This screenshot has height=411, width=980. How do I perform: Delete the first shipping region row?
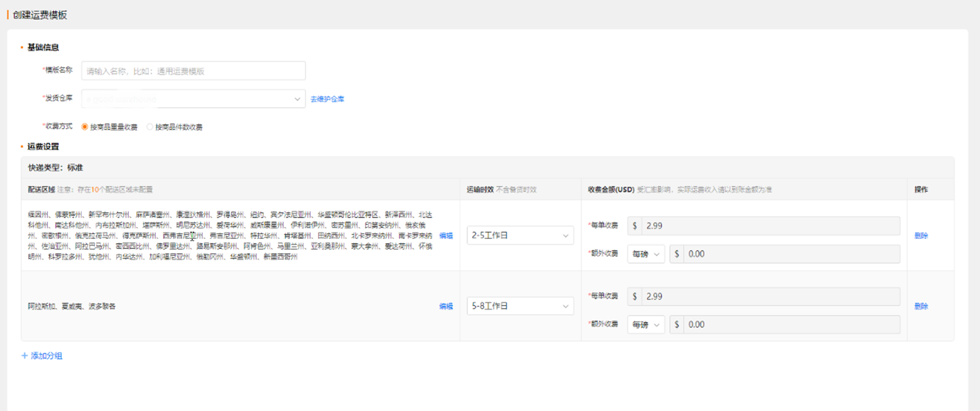[x=921, y=235]
